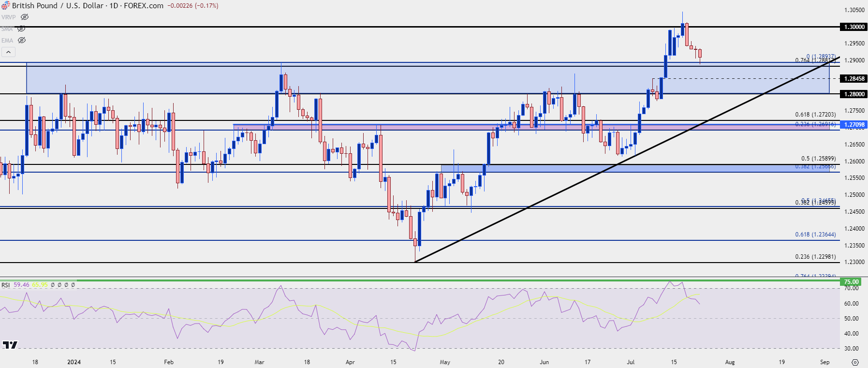Click the 2024 date label on time axis
Screen dimensions: 868x368
[x=74, y=362]
